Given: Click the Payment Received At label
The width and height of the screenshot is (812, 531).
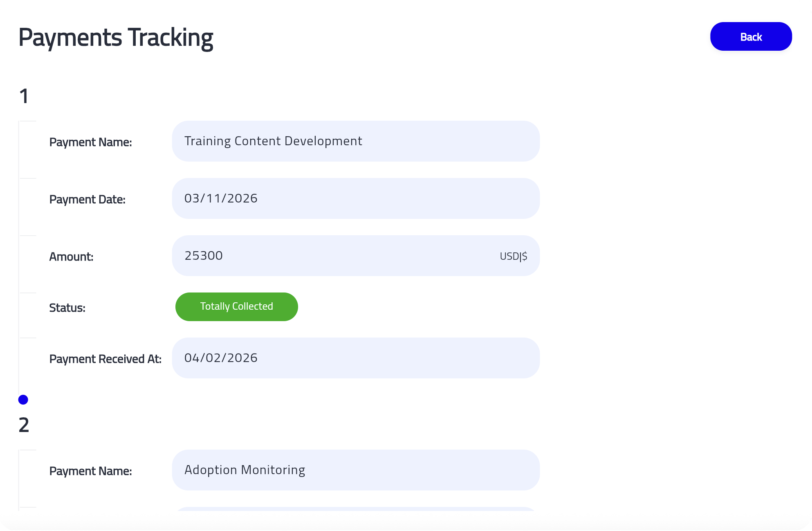Looking at the screenshot, I should pos(105,359).
